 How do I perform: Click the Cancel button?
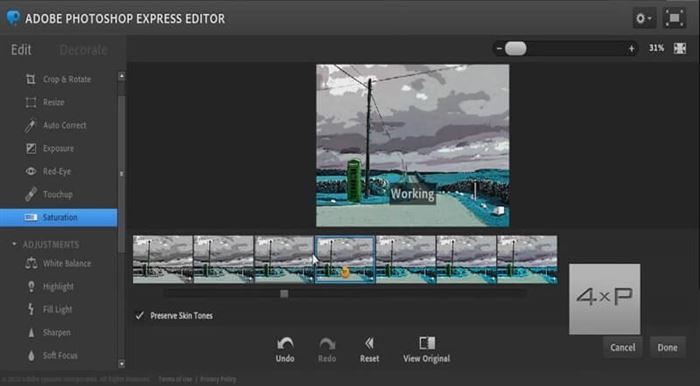tap(623, 347)
